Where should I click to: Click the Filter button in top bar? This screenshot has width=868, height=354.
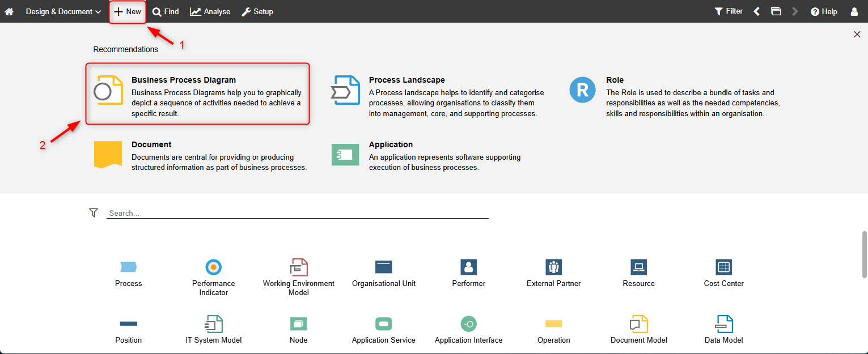click(729, 11)
